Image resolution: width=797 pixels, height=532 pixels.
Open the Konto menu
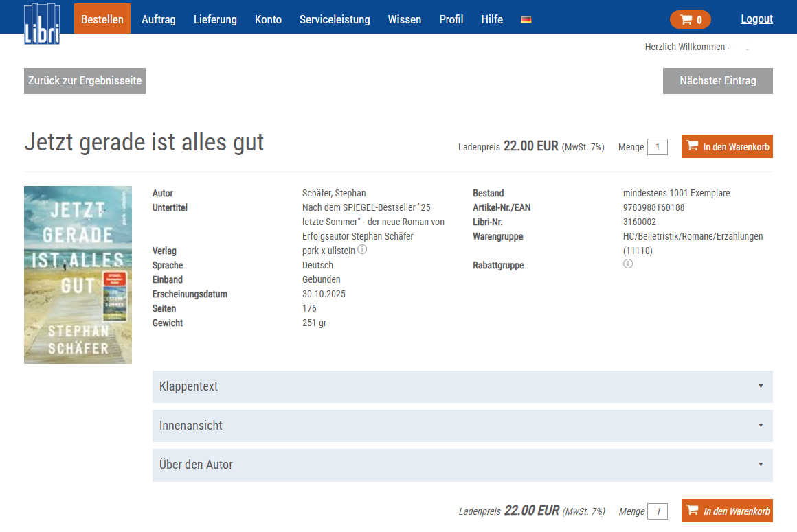268,19
